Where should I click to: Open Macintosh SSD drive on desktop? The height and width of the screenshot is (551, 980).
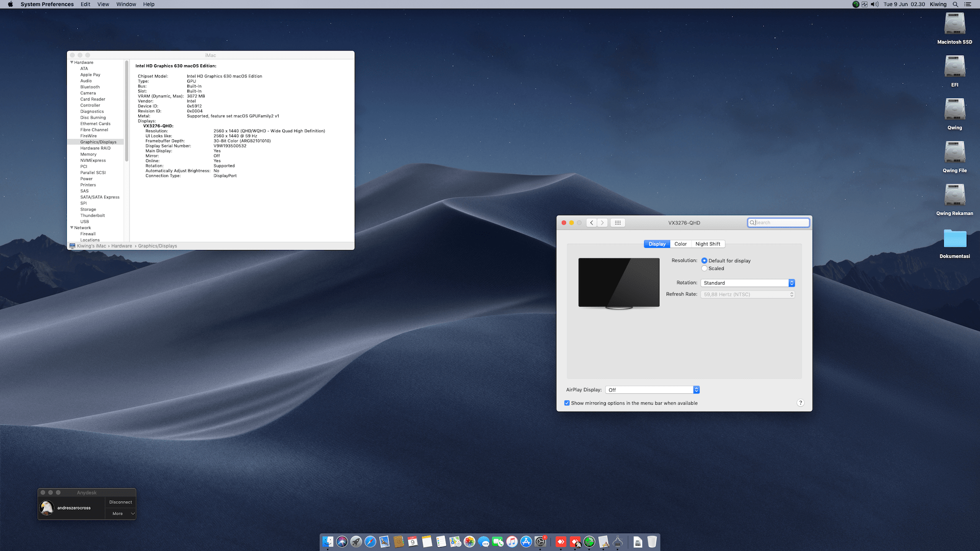coord(954,24)
